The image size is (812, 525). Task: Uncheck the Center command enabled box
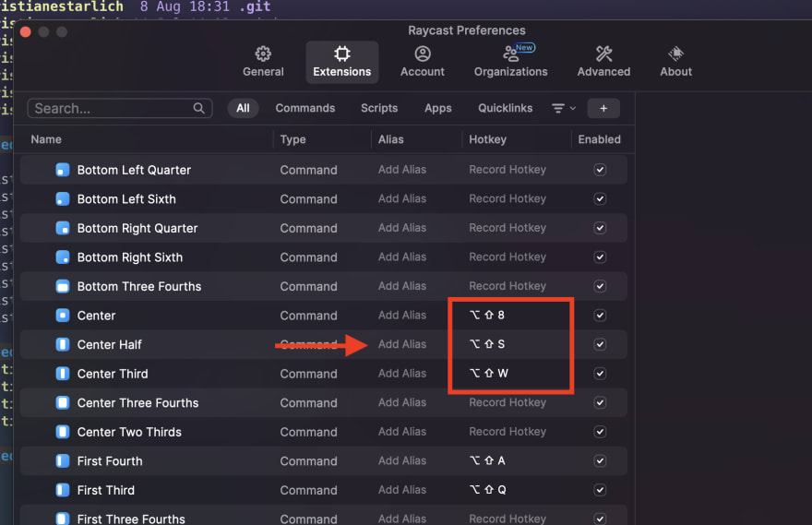pos(600,316)
